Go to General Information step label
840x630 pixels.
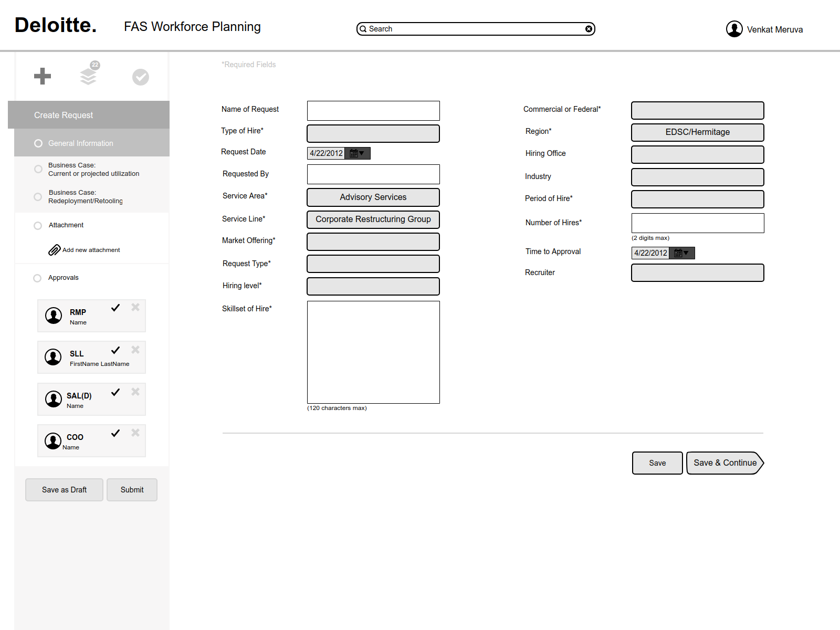81,143
